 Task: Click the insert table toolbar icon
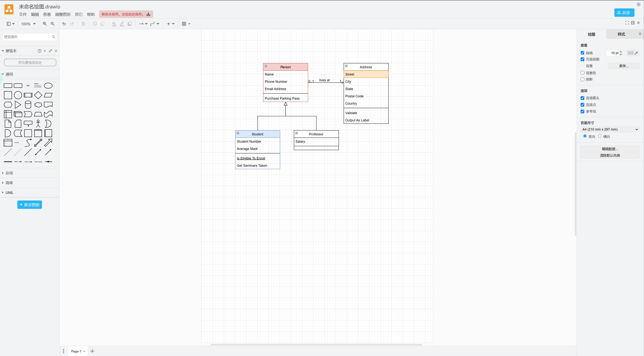(x=184, y=24)
